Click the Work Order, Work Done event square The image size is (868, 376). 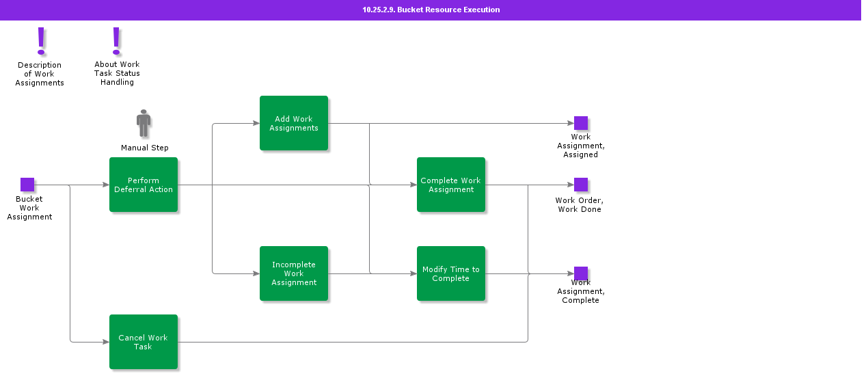coord(581,185)
